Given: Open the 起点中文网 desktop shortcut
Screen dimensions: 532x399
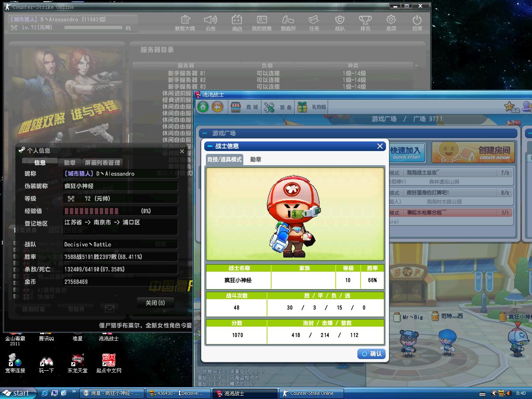Looking at the screenshot, I should pyautogui.click(x=109, y=363).
